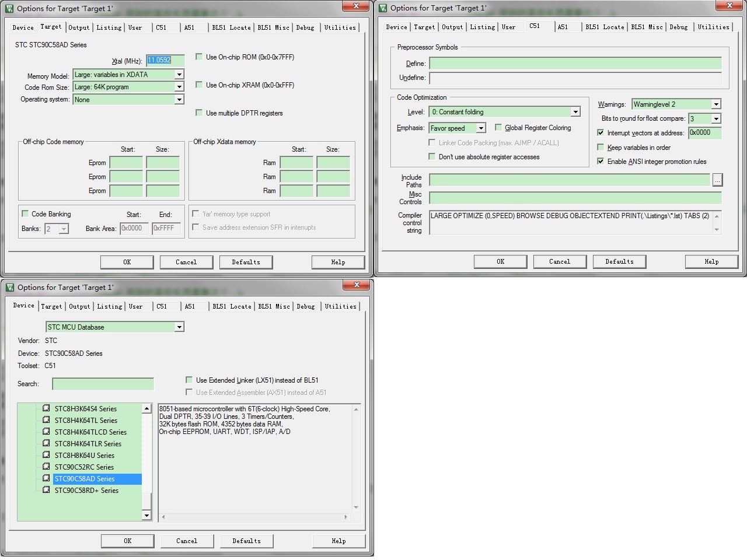Open the Emphasis dropdown showing Favor speed
This screenshot has width=747, height=560.
pos(481,128)
